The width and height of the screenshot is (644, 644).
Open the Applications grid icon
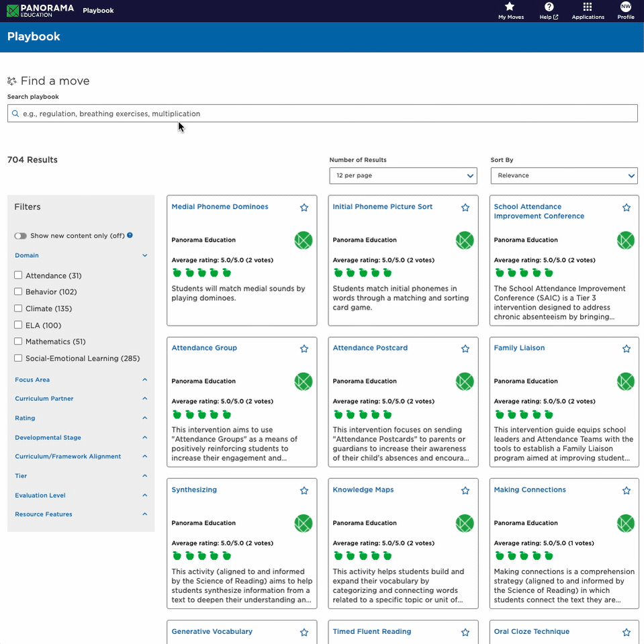[x=588, y=7]
